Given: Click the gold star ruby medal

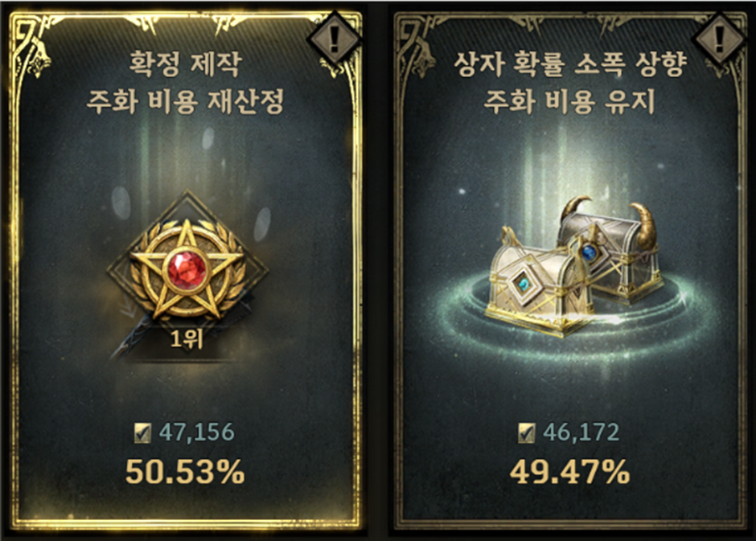Looking at the screenshot, I should point(187,270).
